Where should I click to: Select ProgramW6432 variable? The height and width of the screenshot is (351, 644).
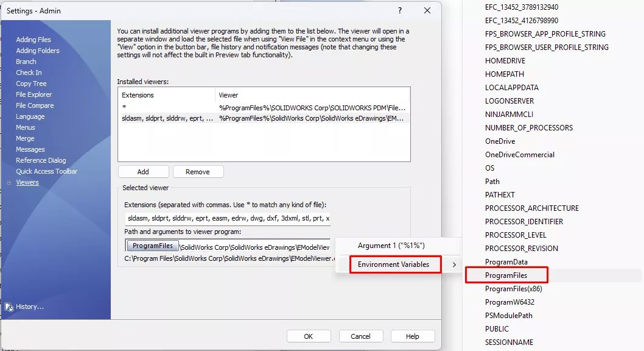tap(509, 302)
